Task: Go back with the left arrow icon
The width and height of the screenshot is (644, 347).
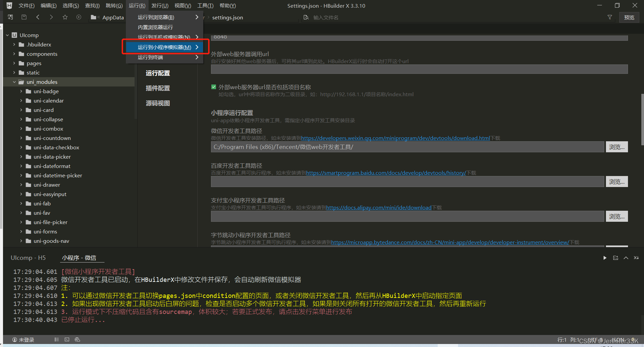Action: pos(38,17)
